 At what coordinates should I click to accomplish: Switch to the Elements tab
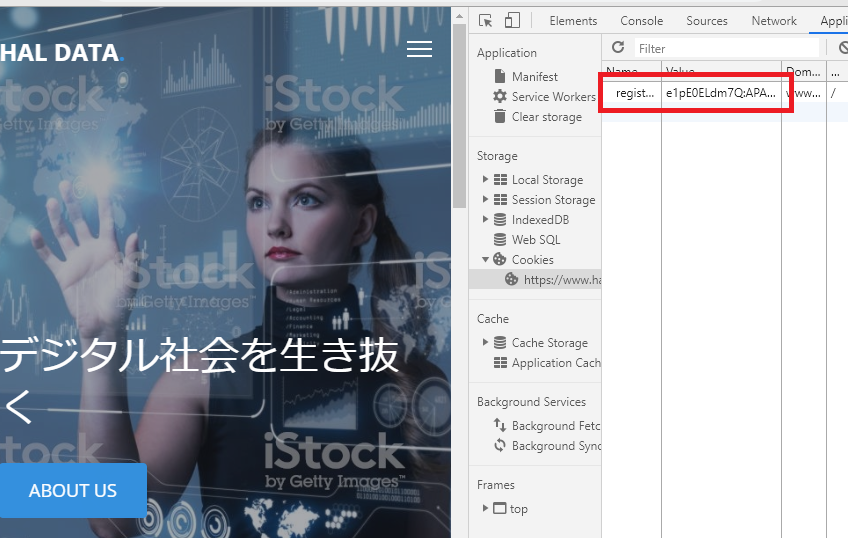[573, 21]
